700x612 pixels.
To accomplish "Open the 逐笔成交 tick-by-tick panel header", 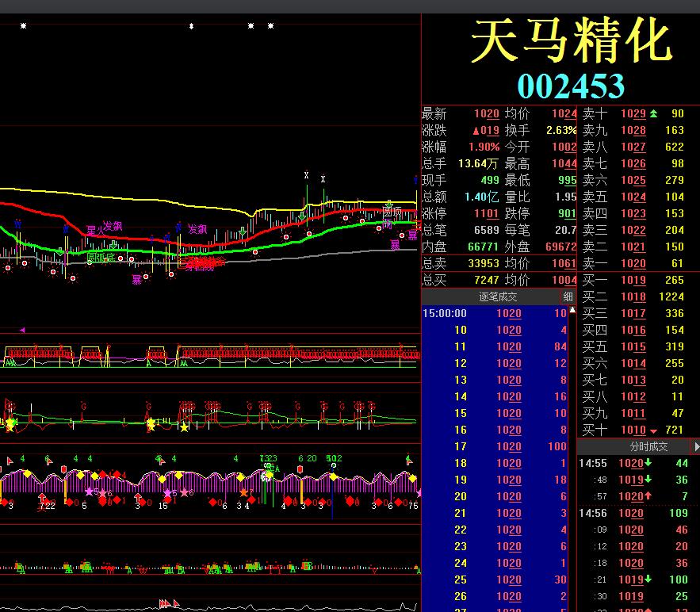I will pos(498,296).
